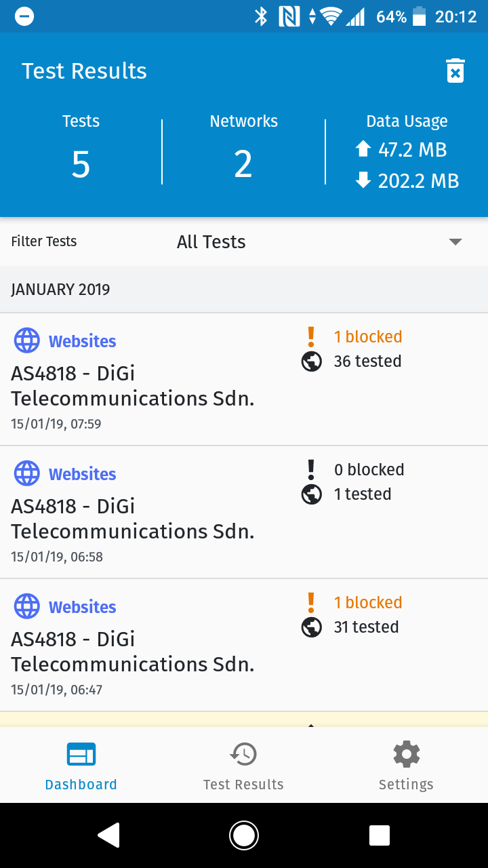
Task: Tap the Android recent apps square button
Action: pos(380,835)
